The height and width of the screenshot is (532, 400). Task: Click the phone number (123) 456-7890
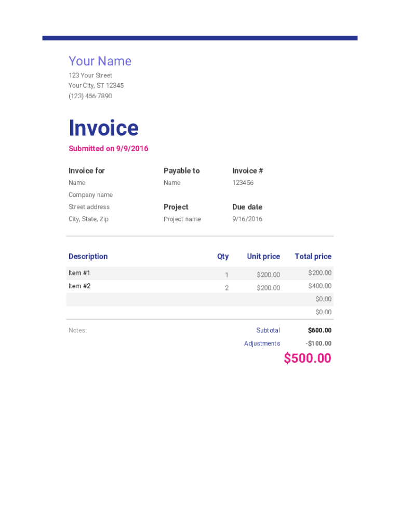(x=90, y=96)
